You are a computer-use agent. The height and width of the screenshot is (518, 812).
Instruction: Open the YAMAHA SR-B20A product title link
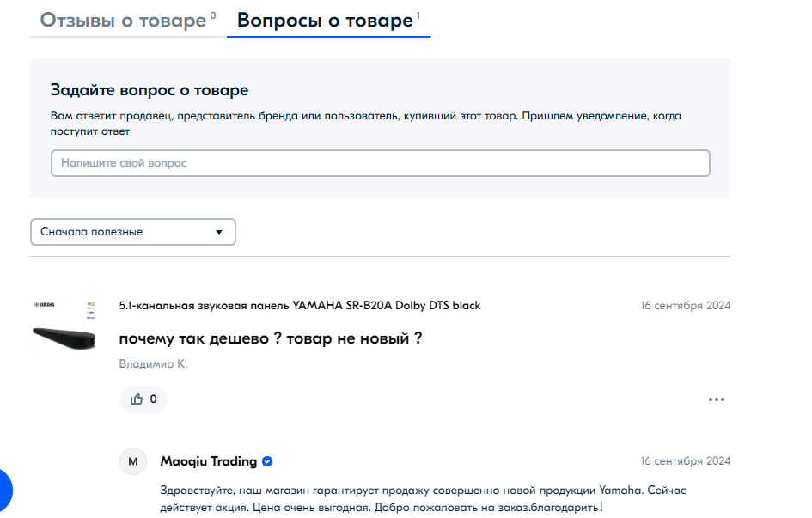(299, 306)
